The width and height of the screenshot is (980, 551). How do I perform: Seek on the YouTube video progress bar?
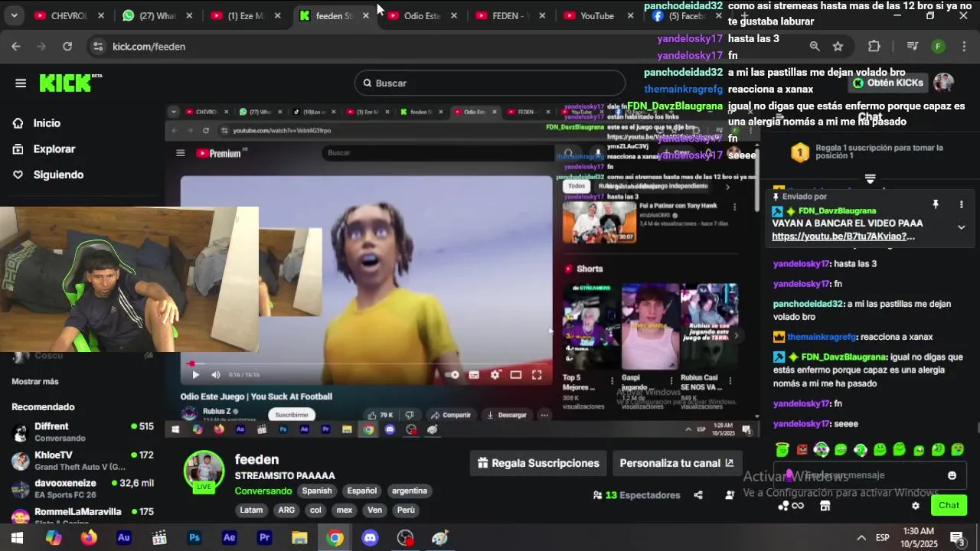pos(367,364)
